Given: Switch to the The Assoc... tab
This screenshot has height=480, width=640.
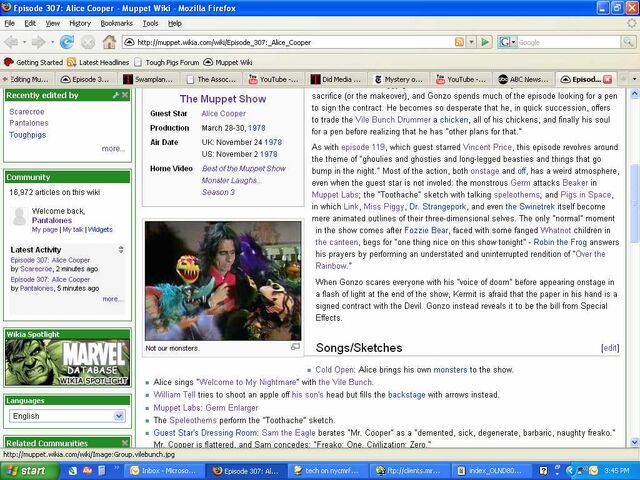Looking at the screenshot, I should [x=212, y=79].
